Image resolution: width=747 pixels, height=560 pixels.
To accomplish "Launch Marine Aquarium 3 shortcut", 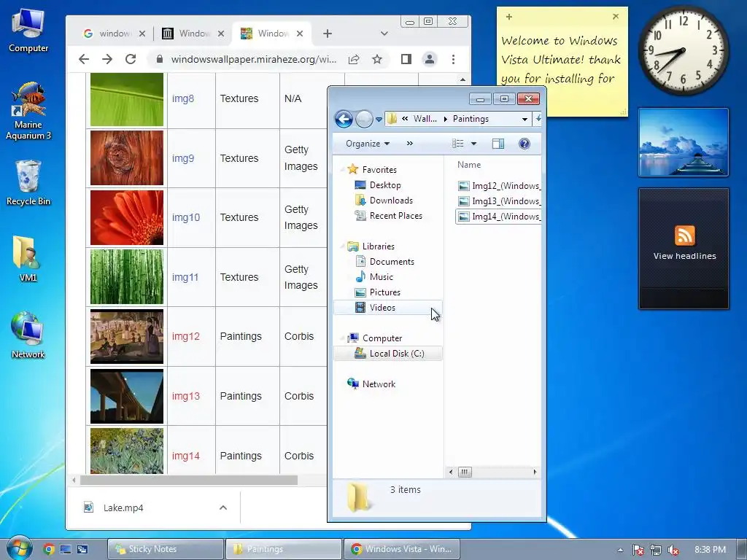I will (28, 112).
